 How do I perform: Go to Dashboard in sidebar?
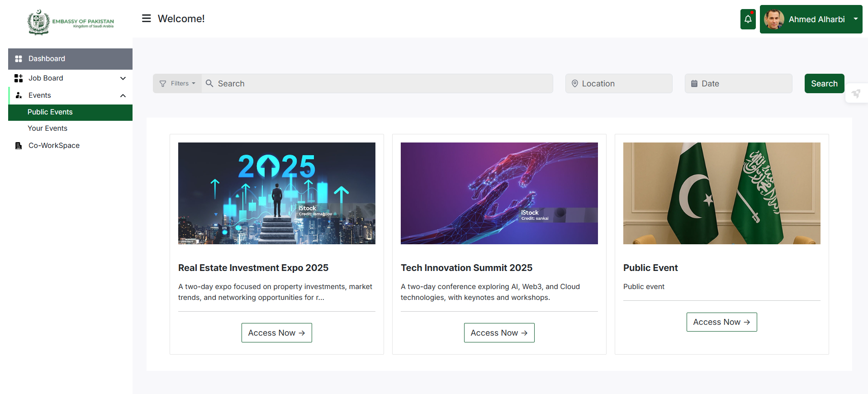[x=47, y=59]
